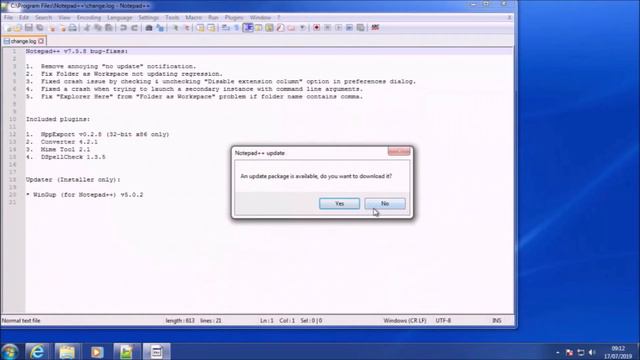Screen dimensions: 640x360
Task: Open the Language menu
Action: click(x=120, y=18)
